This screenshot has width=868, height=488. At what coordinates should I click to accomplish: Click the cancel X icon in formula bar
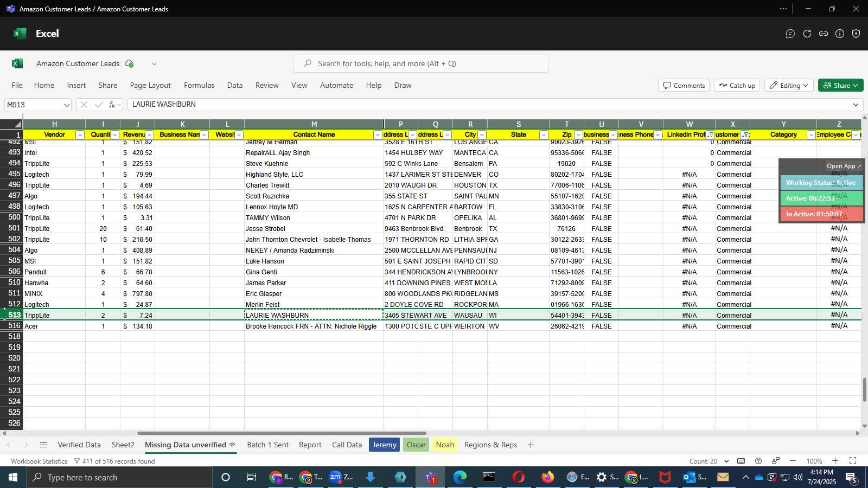click(84, 105)
